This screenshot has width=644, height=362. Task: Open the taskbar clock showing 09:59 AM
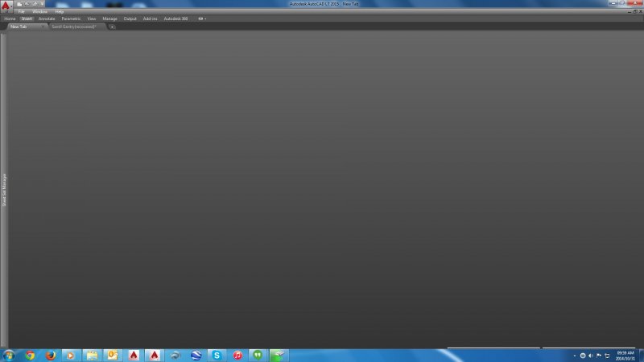pyautogui.click(x=625, y=356)
